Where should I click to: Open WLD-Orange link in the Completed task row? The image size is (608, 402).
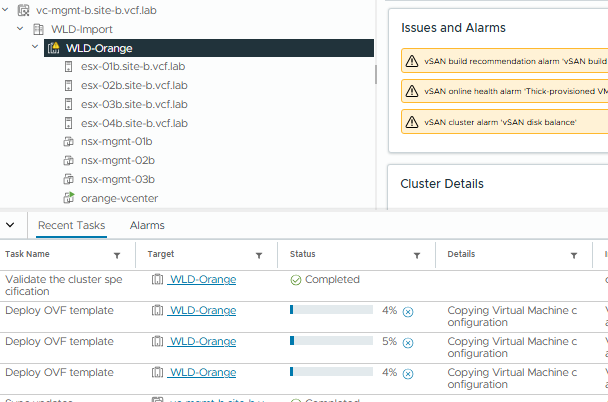[202, 280]
